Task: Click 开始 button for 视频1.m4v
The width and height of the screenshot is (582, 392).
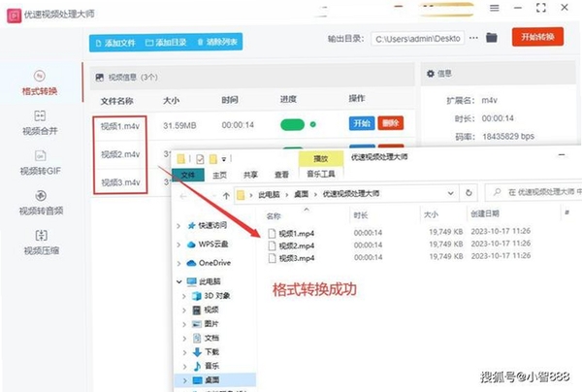Action: coord(362,123)
